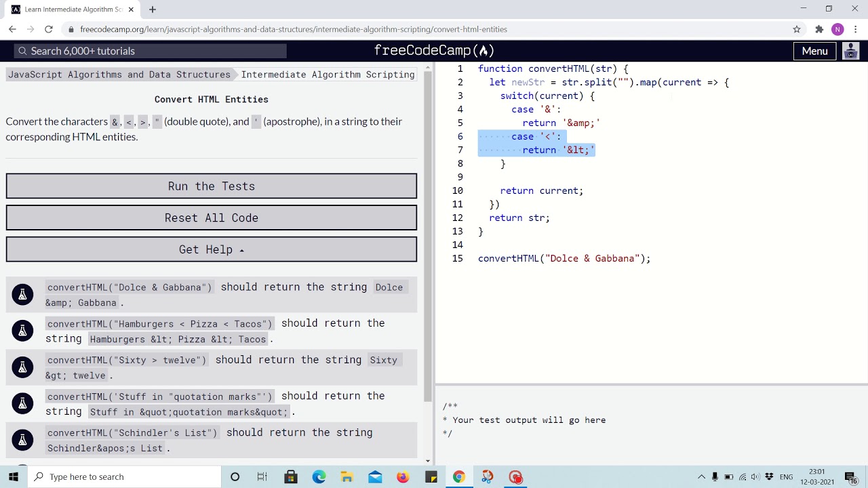This screenshot has height=488, width=868.
Task: Click the instructions panel vertical scrollbar
Action: coord(427,237)
